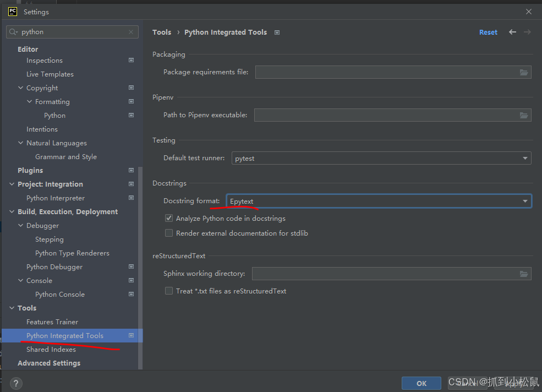Open the Docstring format dropdown

(379, 201)
